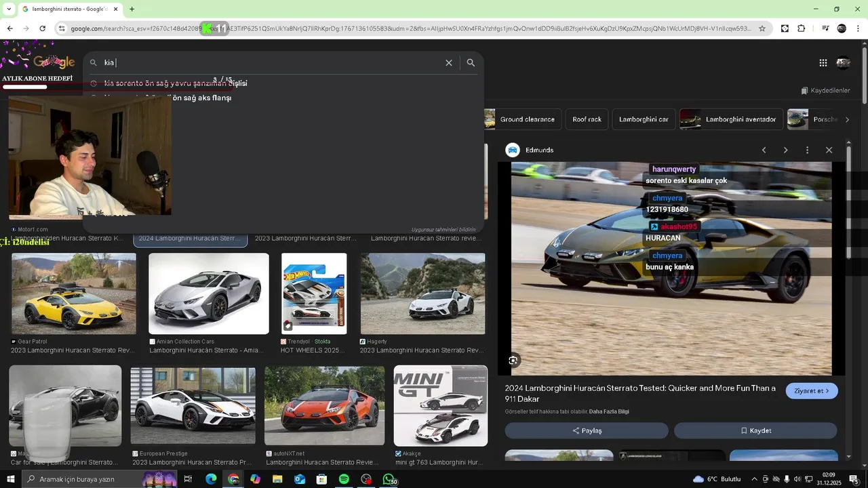The image size is (868, 488).
Task: Open the media control icon in Chrome toolbar
Action: pos(825,28)
